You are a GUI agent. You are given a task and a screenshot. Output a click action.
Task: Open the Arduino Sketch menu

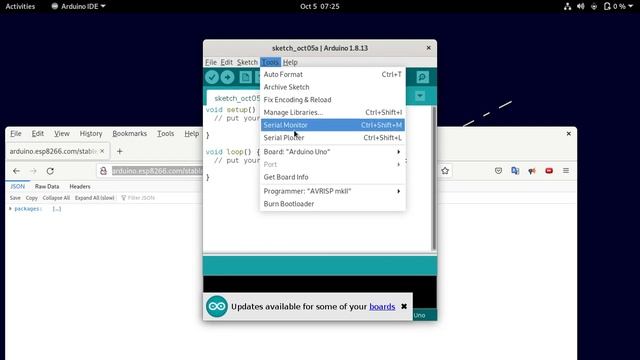pos(247,62)
